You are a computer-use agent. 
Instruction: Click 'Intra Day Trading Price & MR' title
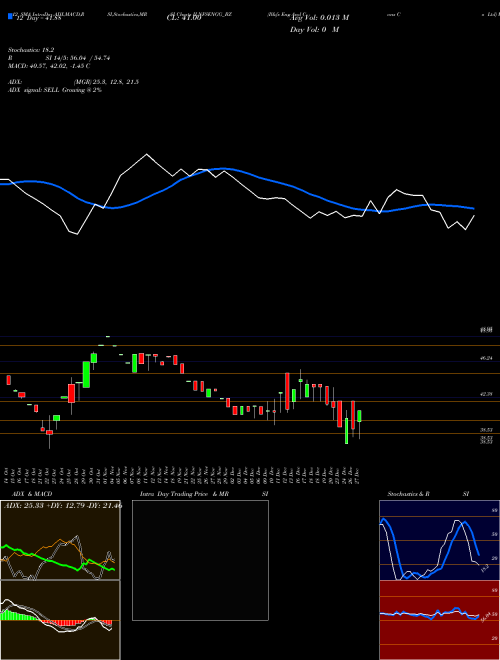184,494
